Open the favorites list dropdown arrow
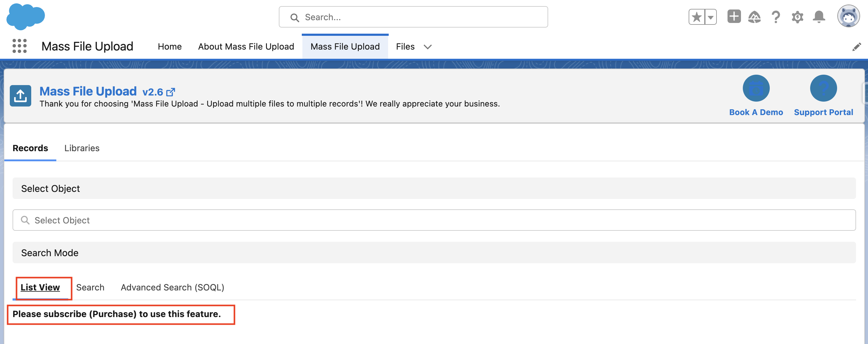Image resolution: width=868 pixels, height=344 pixels. (710, 17)
